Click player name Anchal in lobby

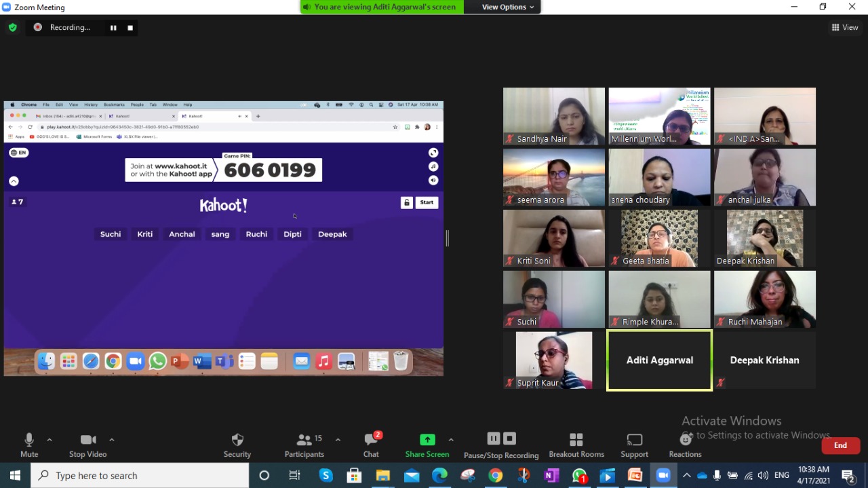coord(182,234)
